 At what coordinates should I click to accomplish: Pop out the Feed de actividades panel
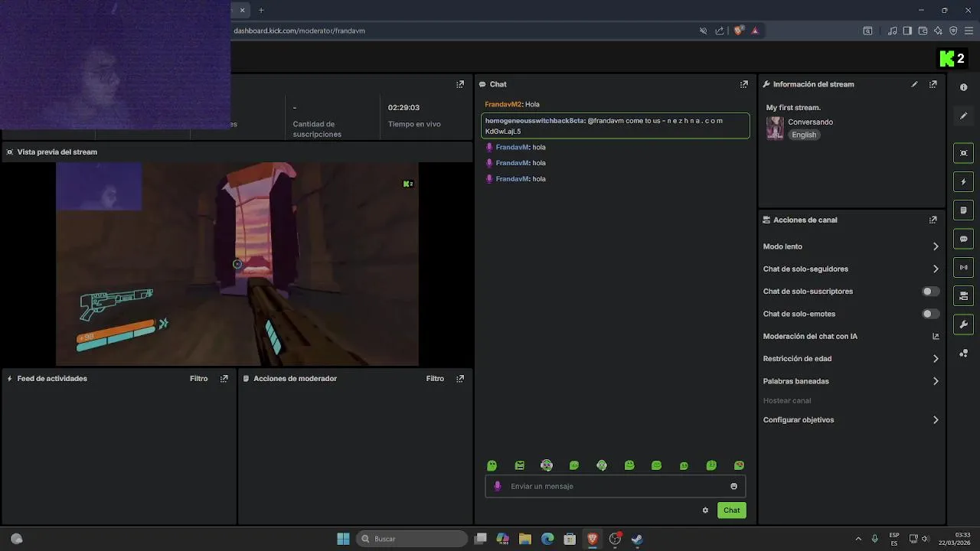(224, 378)
